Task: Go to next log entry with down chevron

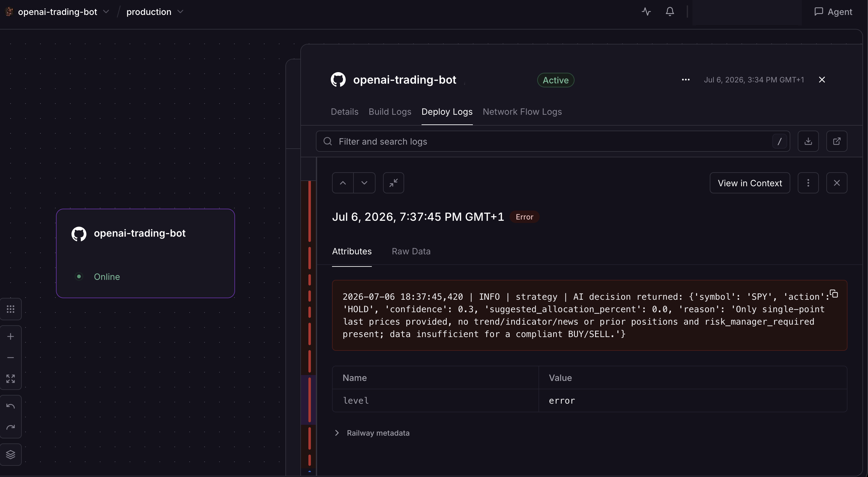Action: click(x=364, y=183)
